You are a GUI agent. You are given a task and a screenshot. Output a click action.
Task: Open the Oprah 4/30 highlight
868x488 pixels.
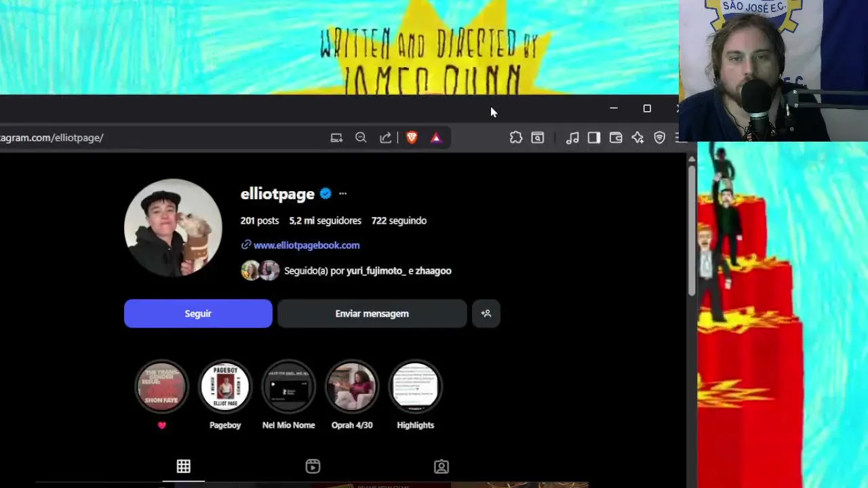(x=352, y=386)
